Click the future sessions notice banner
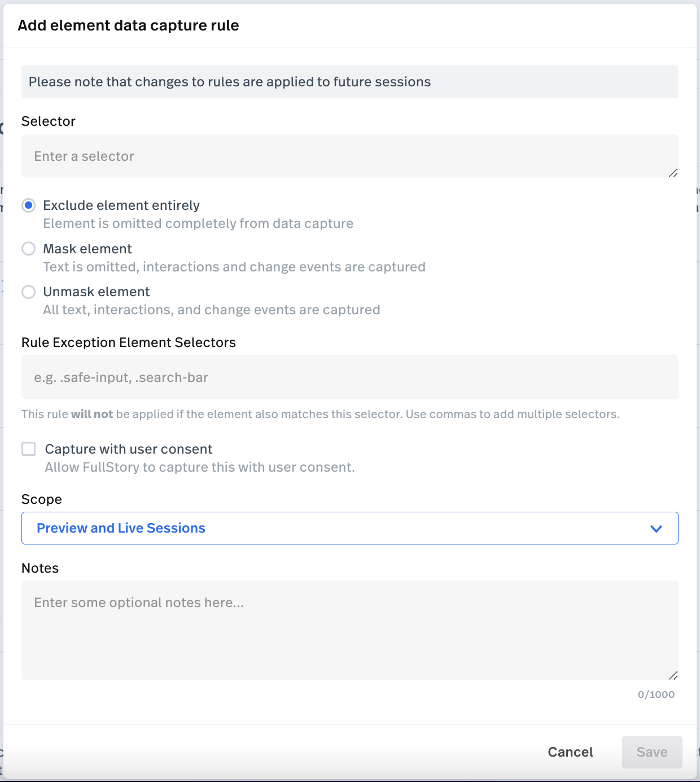This screenshot has height=782, width=700. [x=349, y=82]
